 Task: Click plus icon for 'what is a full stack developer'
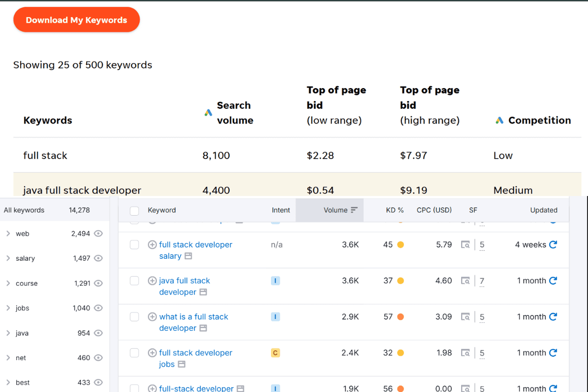tap(152, 317)
